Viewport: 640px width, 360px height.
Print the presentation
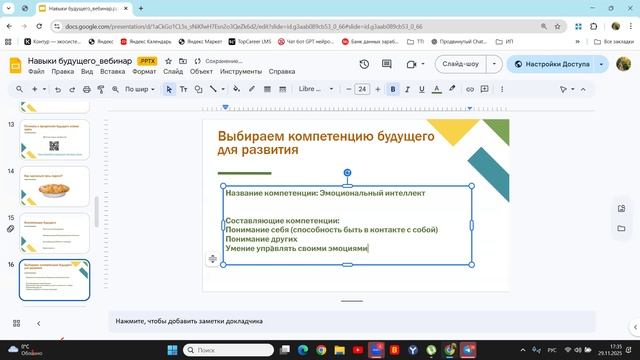87,89
